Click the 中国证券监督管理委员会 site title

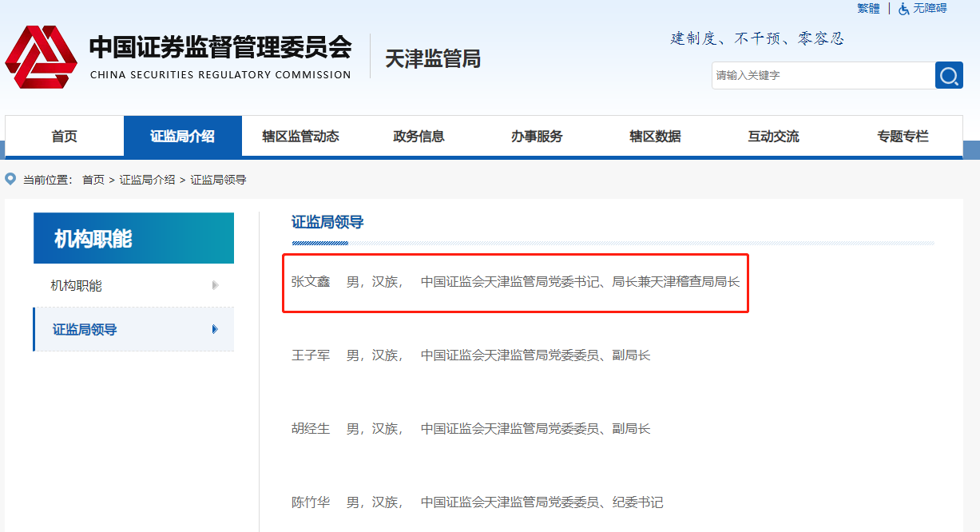(220, 47)
